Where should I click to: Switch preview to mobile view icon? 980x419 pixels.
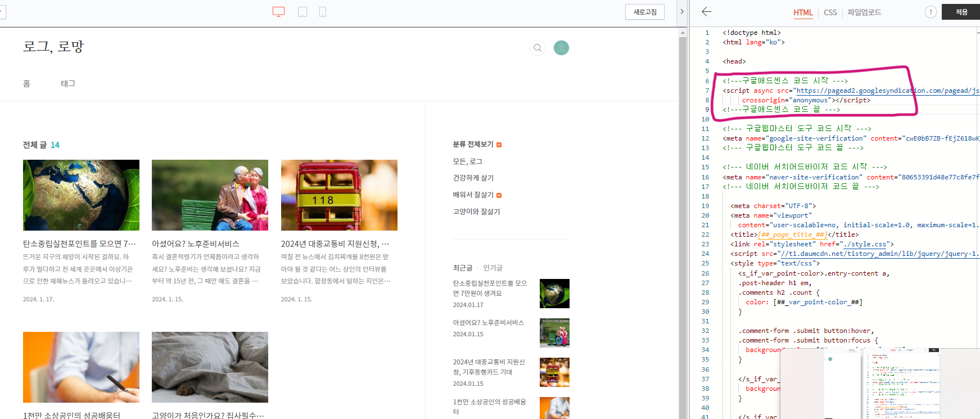[323, 12]
